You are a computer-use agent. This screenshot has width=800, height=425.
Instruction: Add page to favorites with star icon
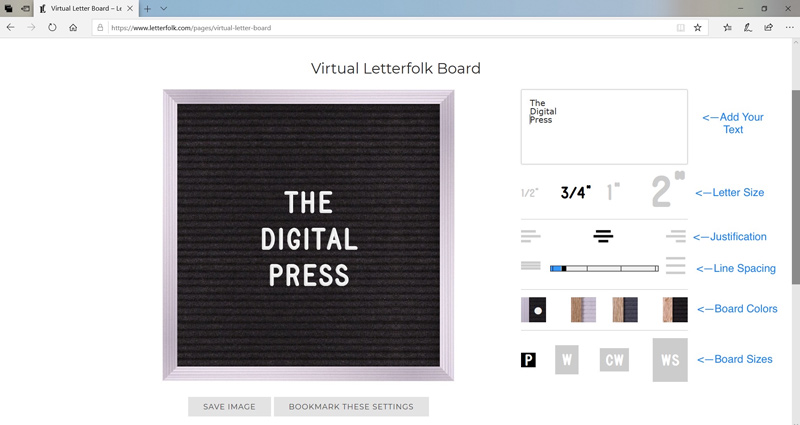click(x=698, y=28)
